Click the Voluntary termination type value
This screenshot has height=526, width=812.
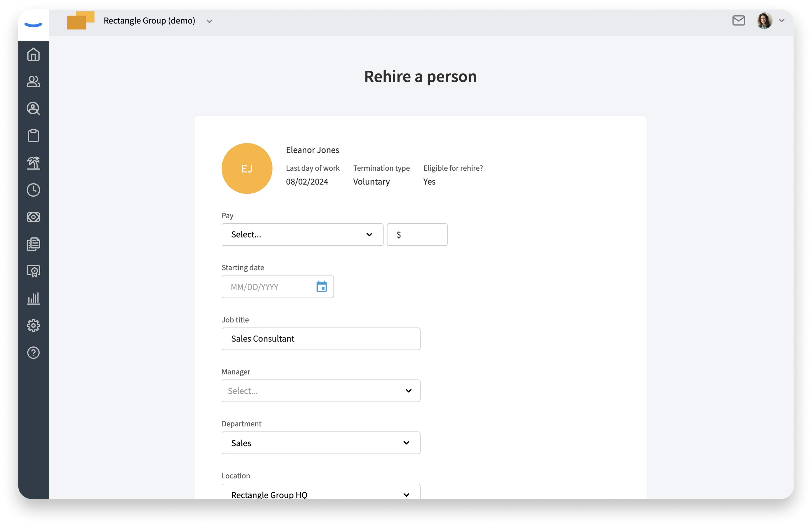371,181
